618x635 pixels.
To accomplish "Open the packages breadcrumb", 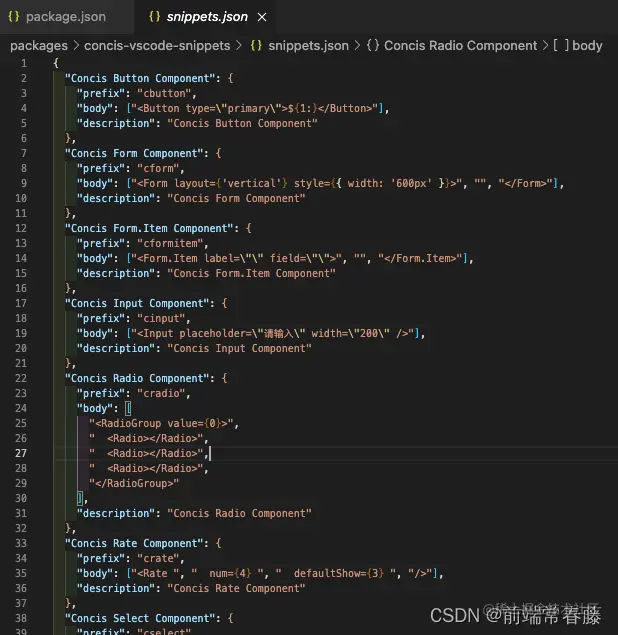I will 39,46.
